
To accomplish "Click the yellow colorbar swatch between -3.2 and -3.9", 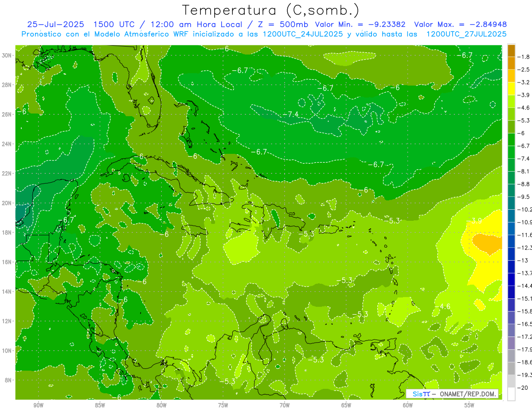I will (x=511, y=89).
